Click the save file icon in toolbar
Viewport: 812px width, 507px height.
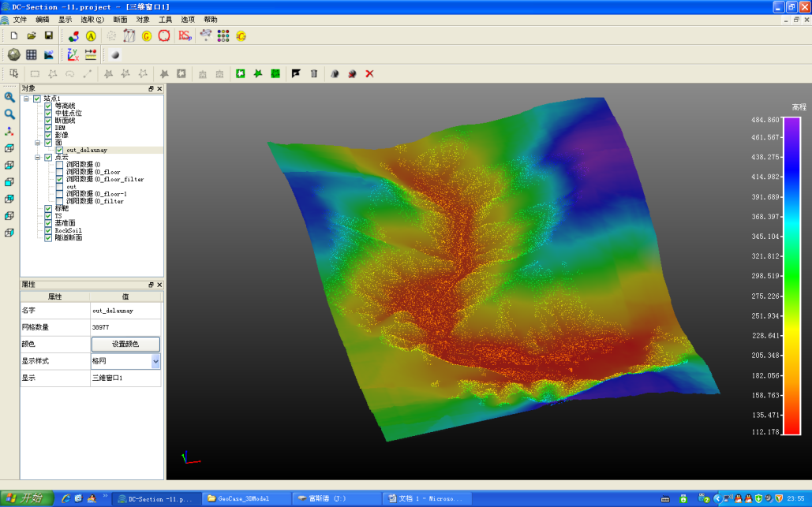coord(49,35)
